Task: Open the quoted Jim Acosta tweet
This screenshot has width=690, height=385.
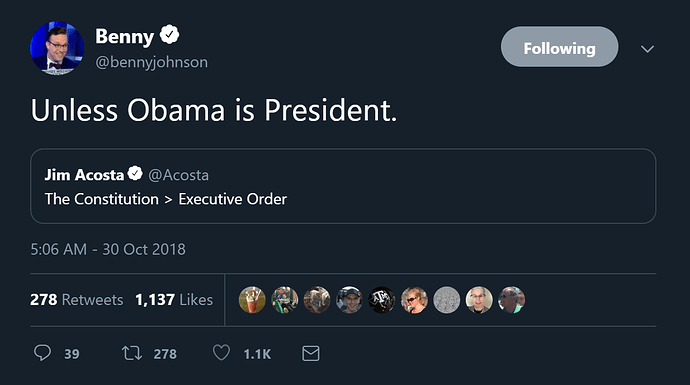Action: 343,186
